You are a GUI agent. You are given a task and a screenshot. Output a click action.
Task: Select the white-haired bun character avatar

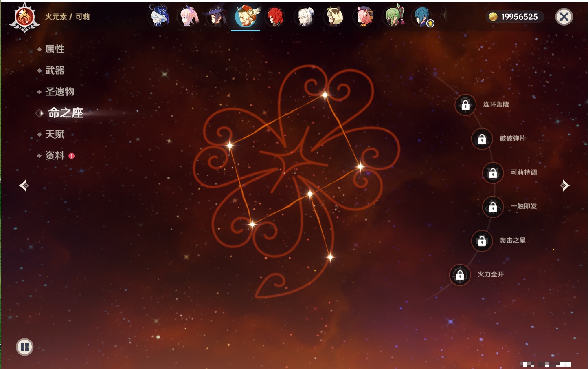[x=305, y=16]
